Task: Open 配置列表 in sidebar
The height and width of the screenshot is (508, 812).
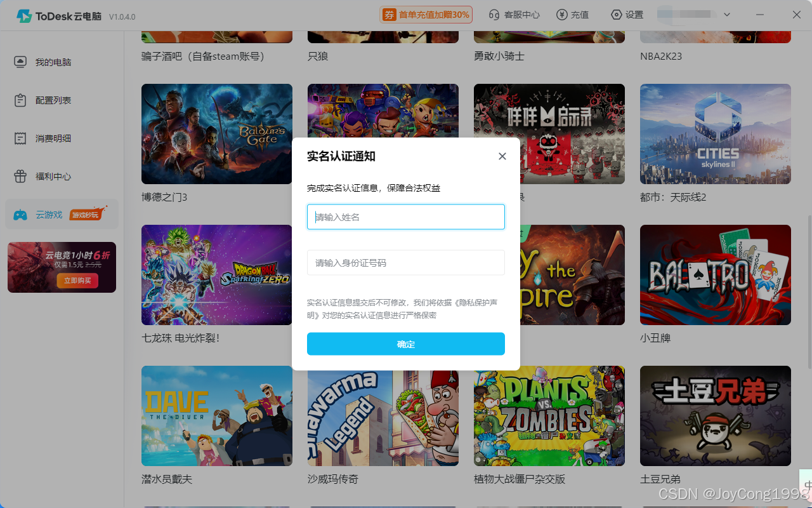Action: (62, 100)
